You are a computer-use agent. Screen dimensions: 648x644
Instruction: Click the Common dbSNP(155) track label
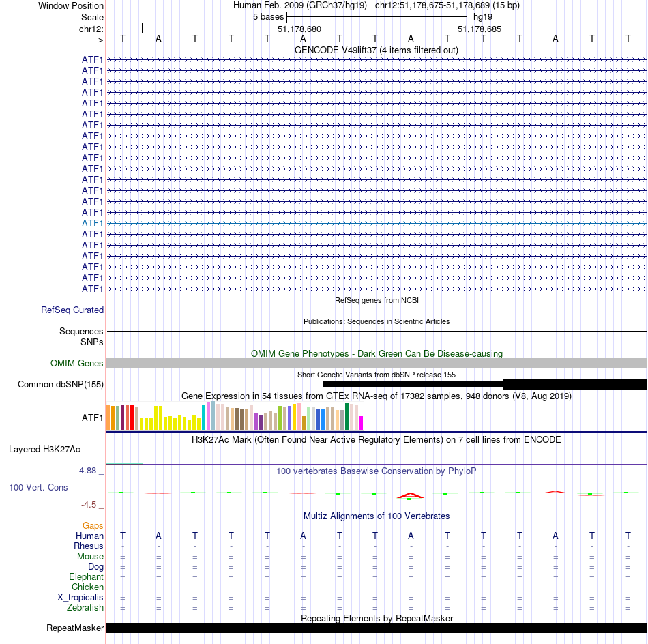[x=60, y=384]
